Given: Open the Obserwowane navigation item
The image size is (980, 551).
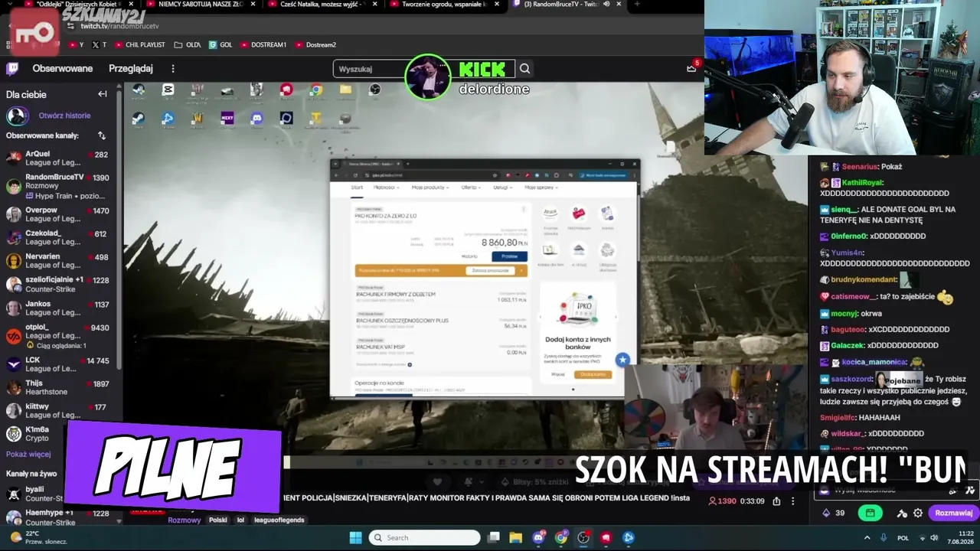Looking at the screenshot, I should (63, 69).
